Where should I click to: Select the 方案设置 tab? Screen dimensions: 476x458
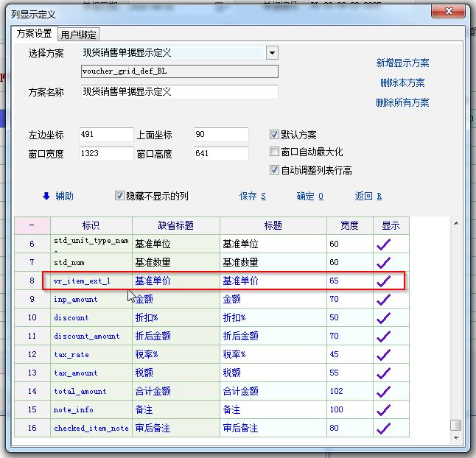tap(35, 33)
